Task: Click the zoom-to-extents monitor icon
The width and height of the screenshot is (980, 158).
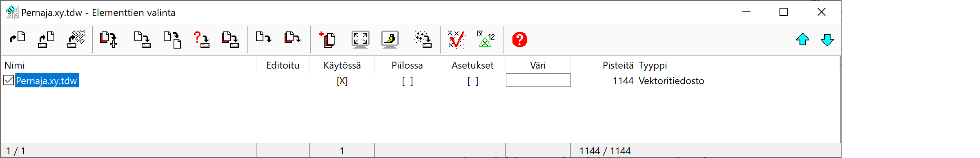Action: pos(361,40)
